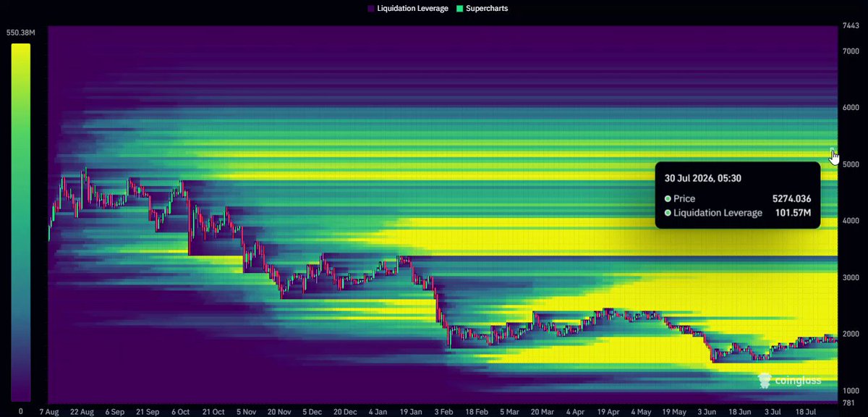
Task: Click the 6000 price axis label
Action: coord(851,108)
